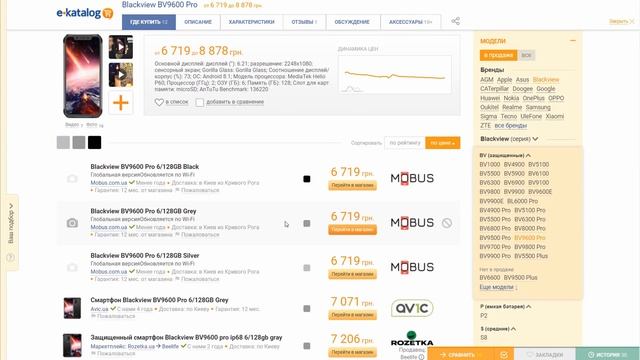Show more models via 'Еще модели'
The width and height of the screenshot is (640, 360).
(x=498, y=287)
